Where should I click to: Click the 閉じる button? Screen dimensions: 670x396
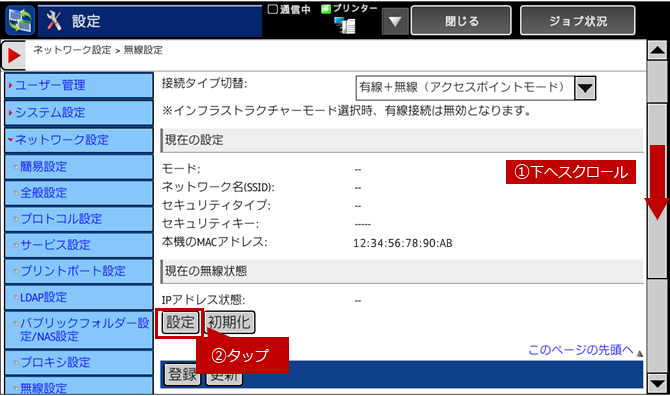click(461, 21)
